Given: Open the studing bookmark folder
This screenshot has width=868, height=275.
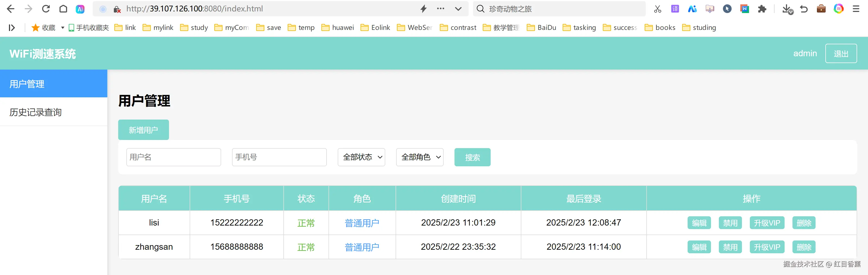Looking at the screenshot, I should (699, 28).
